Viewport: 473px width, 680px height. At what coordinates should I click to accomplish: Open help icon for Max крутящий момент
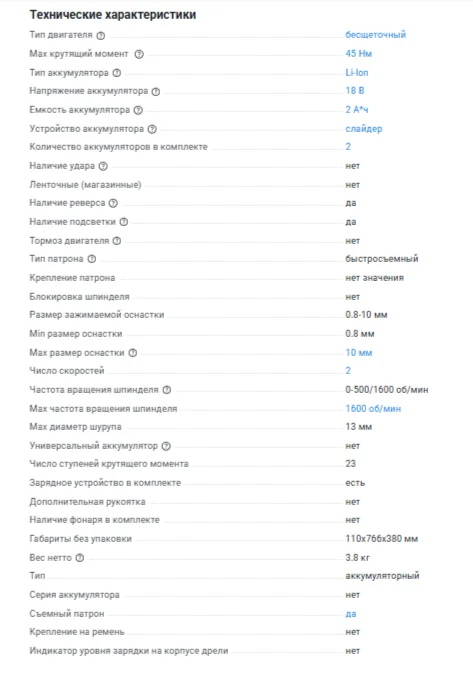(139, 54)
